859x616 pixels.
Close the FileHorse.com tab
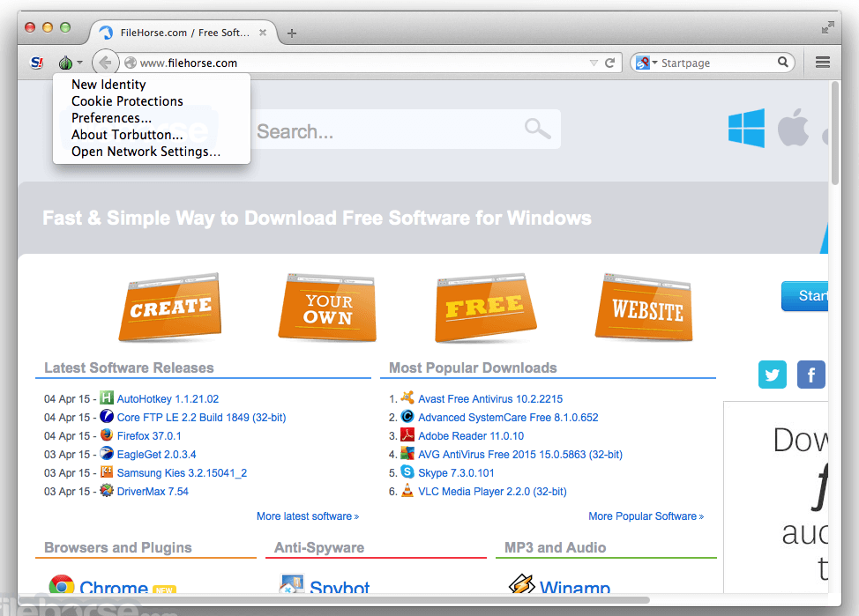click(263, 33)
